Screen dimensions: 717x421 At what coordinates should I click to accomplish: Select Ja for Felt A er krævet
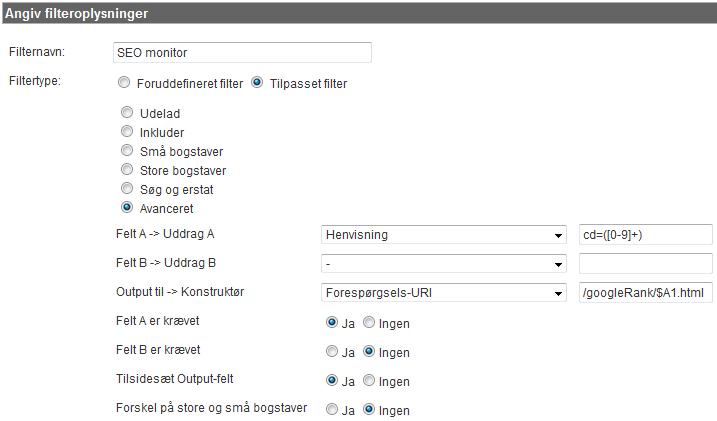(x=332, y=323)
